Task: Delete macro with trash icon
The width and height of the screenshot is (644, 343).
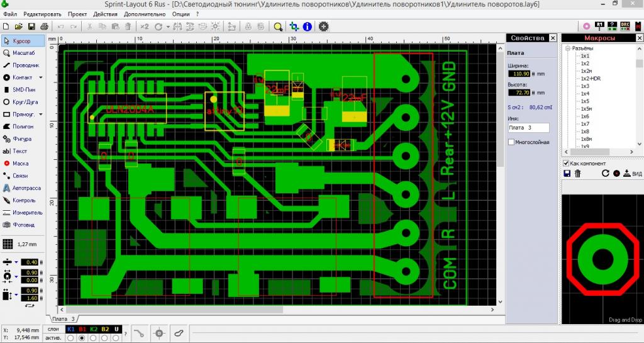Action: pos(577,173)
